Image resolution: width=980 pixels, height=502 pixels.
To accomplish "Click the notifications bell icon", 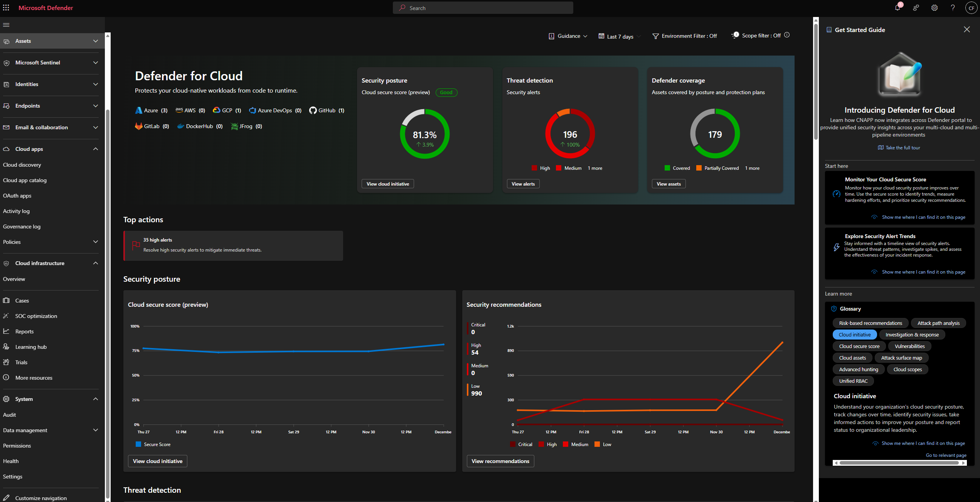I will pos(897,8).
